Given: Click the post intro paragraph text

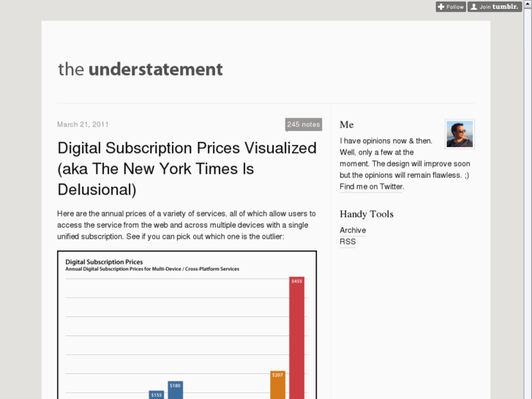Looking at the screenshot, I should (187, 225).
